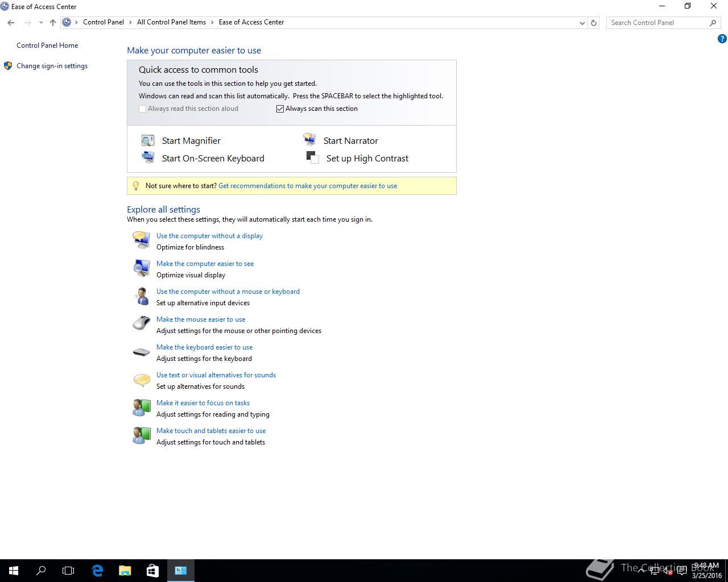
Task: Select the active Control Panel taskbar button
Action: (x=181, y=571)
